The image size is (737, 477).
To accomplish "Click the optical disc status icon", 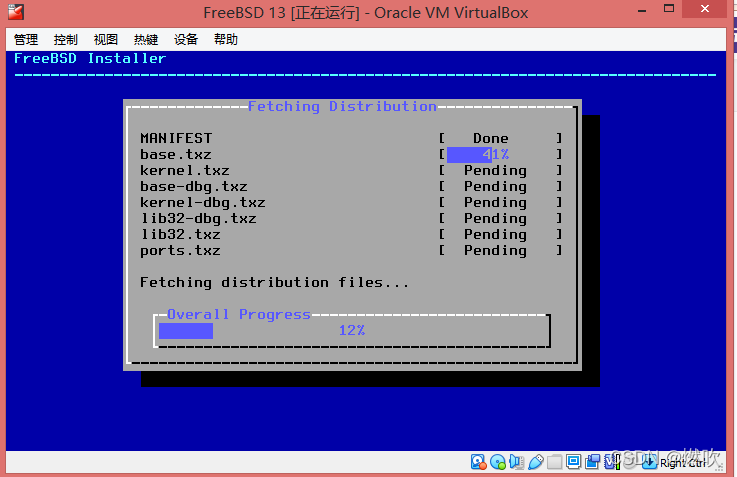I will [498, 462].
